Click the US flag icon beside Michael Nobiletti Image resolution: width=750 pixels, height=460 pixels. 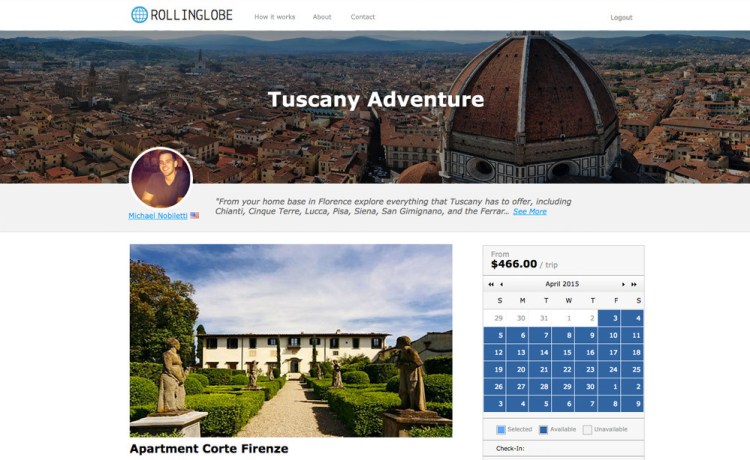[x=194, y=216]
